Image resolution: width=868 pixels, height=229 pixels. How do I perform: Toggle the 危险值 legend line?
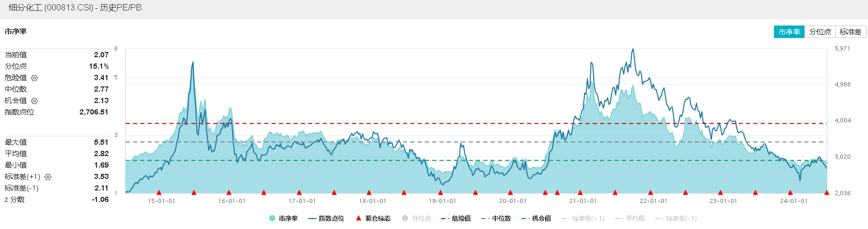click(456, 219)
